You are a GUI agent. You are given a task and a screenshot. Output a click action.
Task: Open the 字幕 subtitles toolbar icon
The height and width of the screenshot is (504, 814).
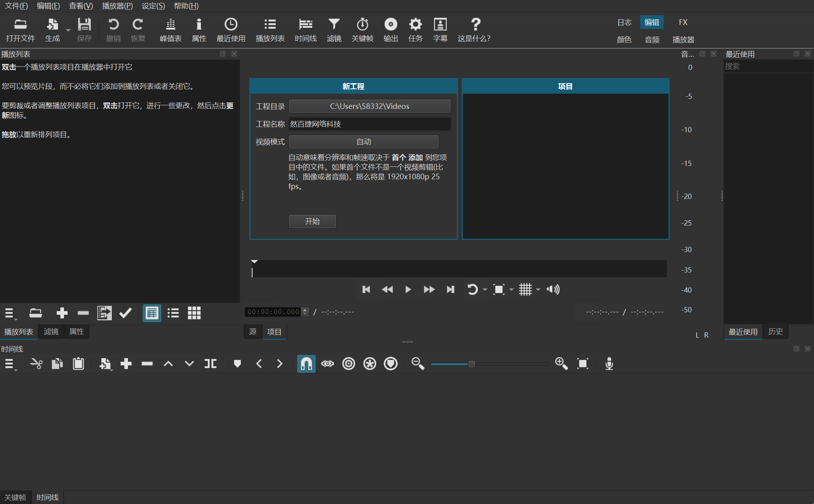pyautogui.click(x=440, y=30)
